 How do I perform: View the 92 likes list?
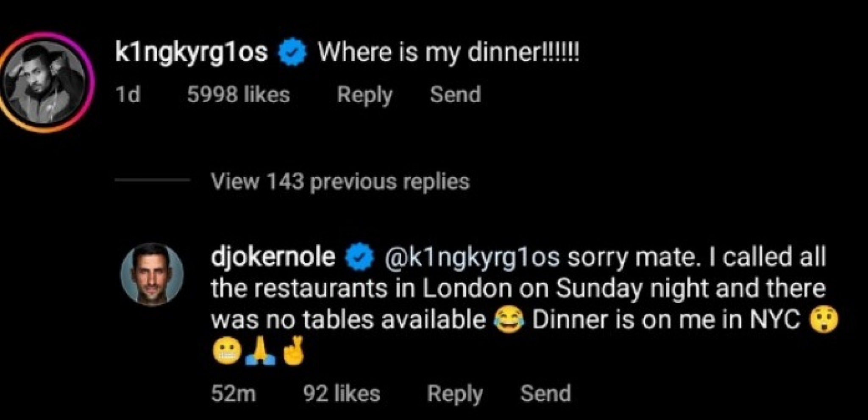[341, 394]
